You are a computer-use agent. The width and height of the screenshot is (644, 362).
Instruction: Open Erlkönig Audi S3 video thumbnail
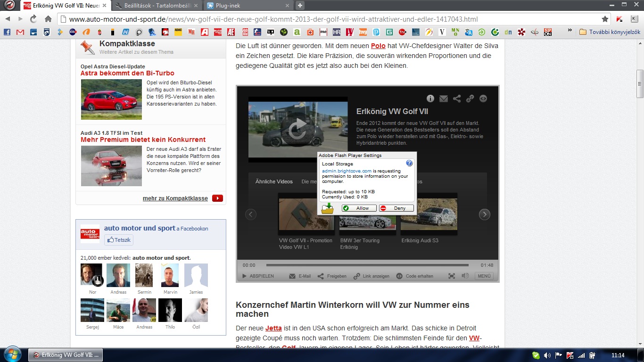[x=429, y=214]
